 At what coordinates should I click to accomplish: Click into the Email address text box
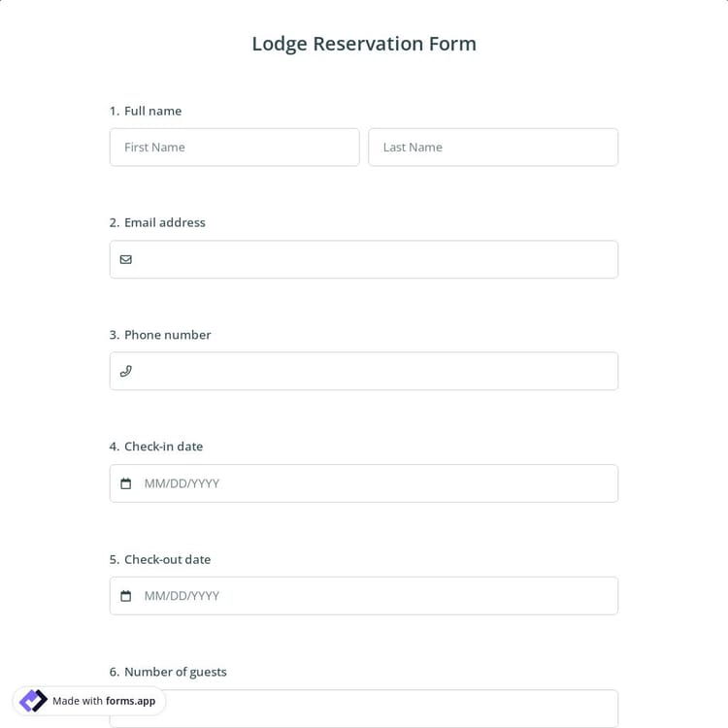click(x=374, y=259)
